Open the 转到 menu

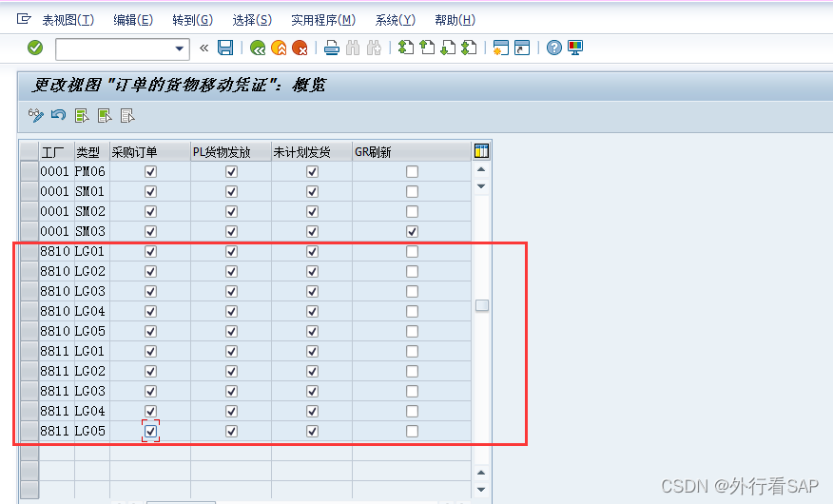click(192, 20)
